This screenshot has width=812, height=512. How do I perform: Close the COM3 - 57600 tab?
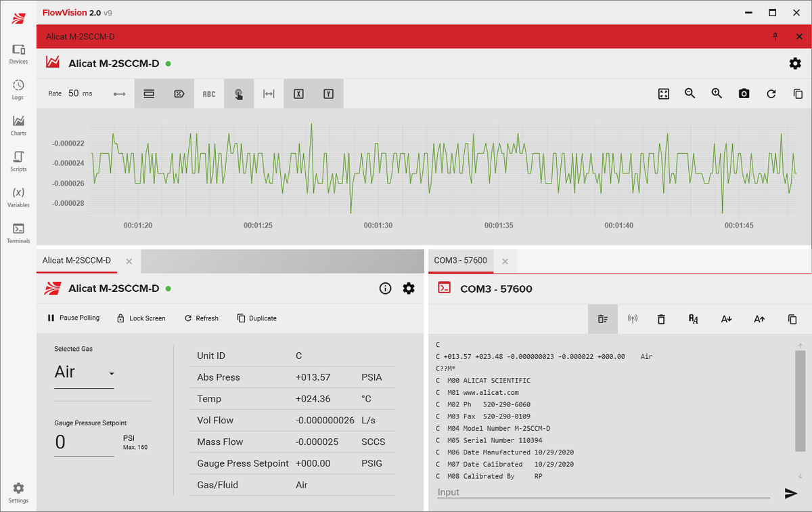point(505,261)
